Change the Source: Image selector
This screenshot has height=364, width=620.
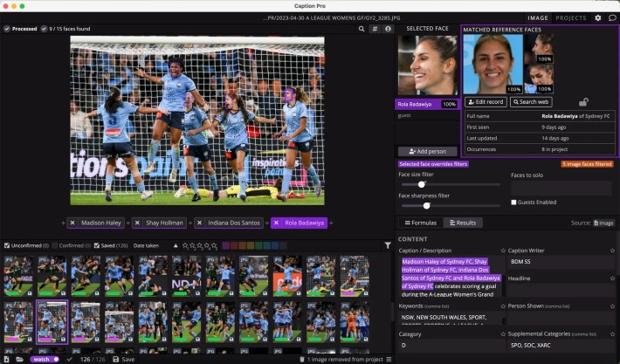click(x=603, y=223)
